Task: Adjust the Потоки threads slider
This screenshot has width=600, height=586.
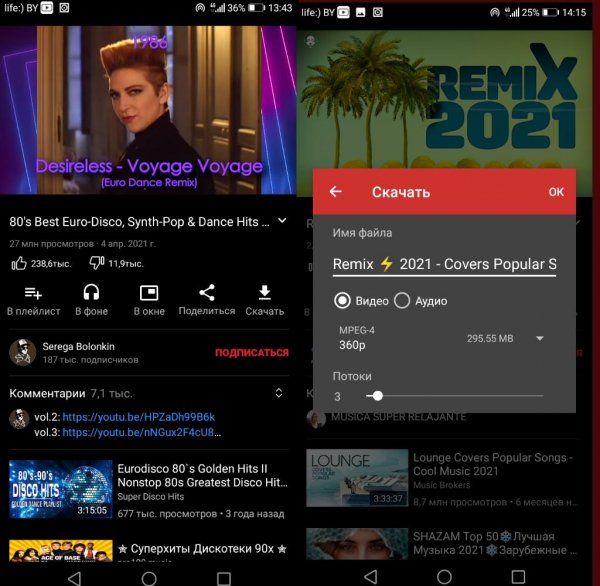Action: coord(455,396)
